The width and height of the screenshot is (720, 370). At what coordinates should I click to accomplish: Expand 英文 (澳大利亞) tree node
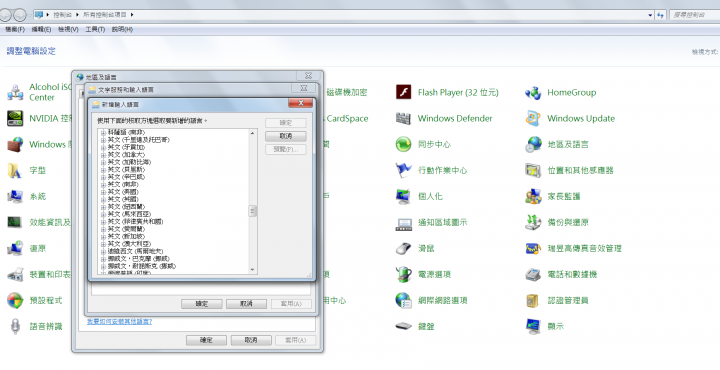(103, 244)
